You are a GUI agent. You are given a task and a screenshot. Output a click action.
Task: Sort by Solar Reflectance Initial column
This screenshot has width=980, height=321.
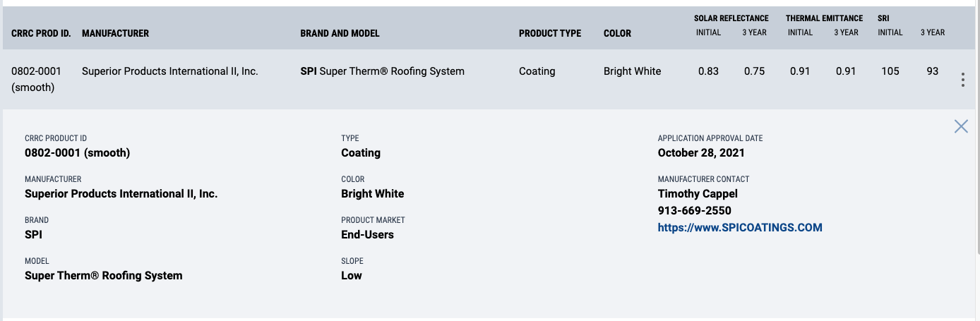tap(708, 32)
